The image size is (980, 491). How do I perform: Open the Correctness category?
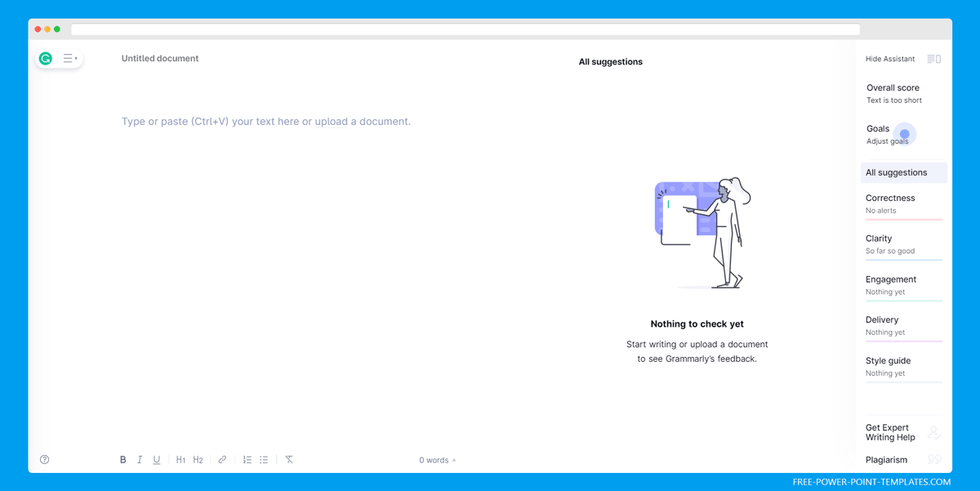pos(904,204)
